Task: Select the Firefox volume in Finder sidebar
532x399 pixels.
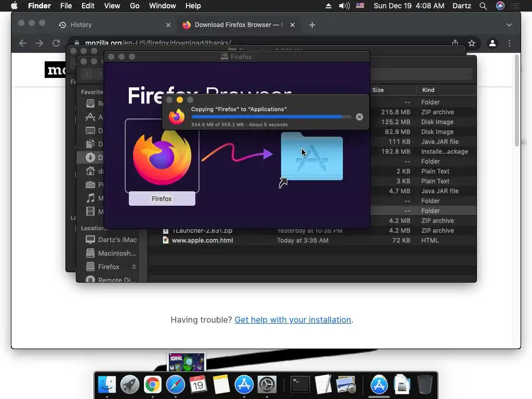Action: point(109,267)
